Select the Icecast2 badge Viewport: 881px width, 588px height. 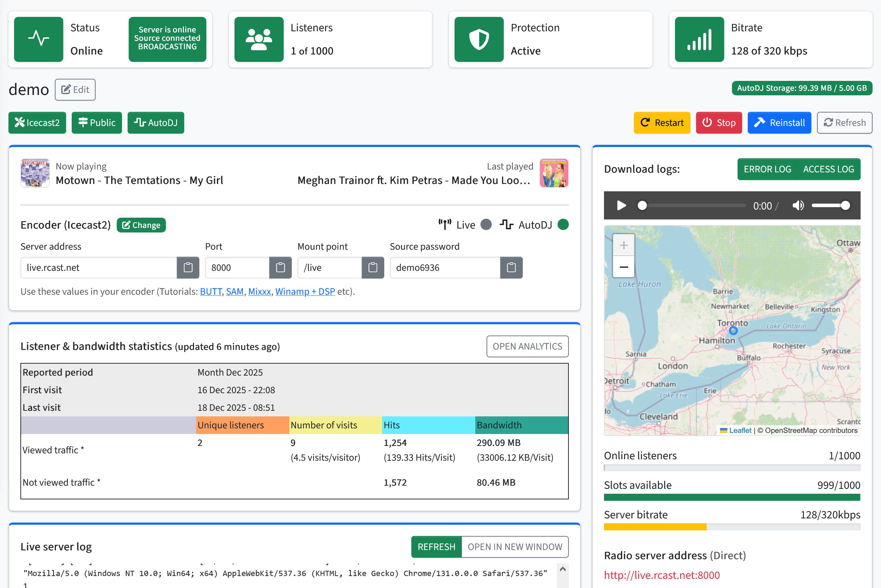tap(37, 123)
